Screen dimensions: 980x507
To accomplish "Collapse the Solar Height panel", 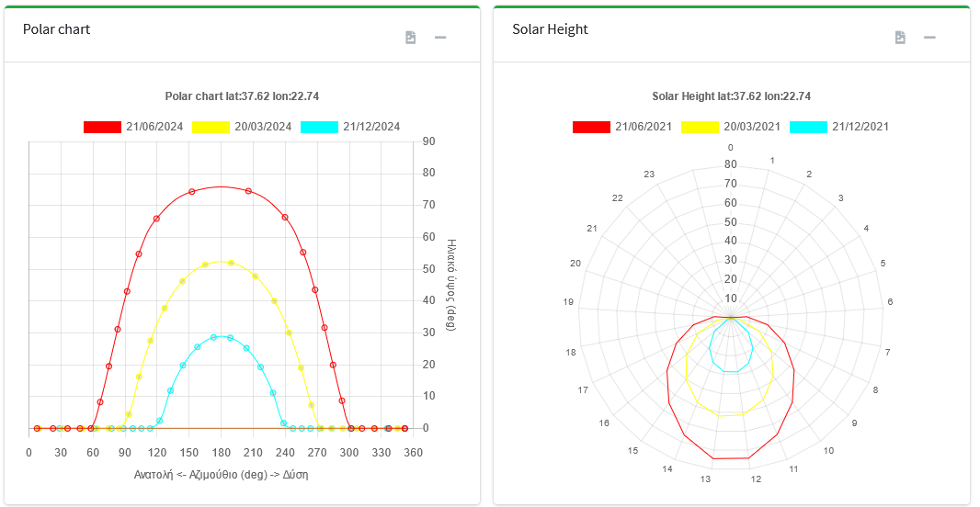I will [x=929, y=37].
